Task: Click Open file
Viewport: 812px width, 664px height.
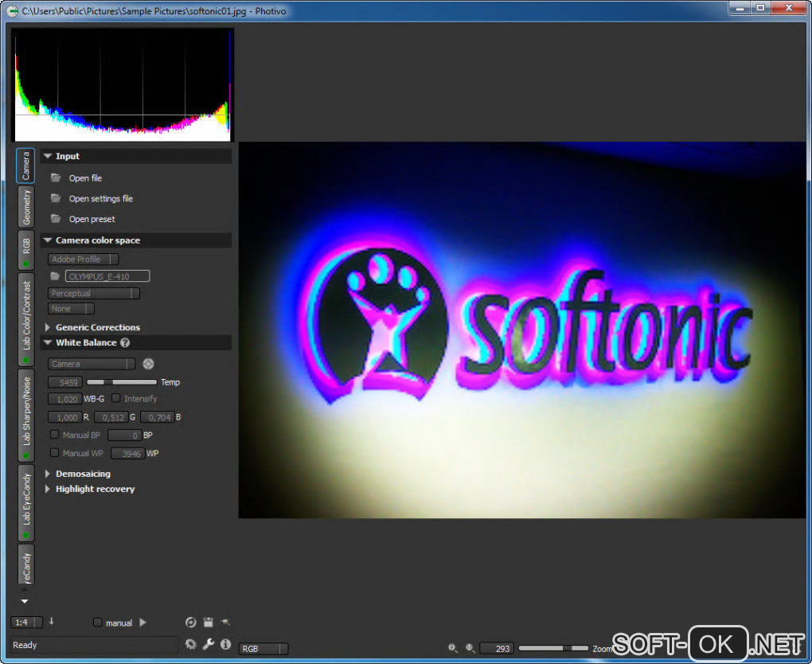Action: (x=85, y=178)
